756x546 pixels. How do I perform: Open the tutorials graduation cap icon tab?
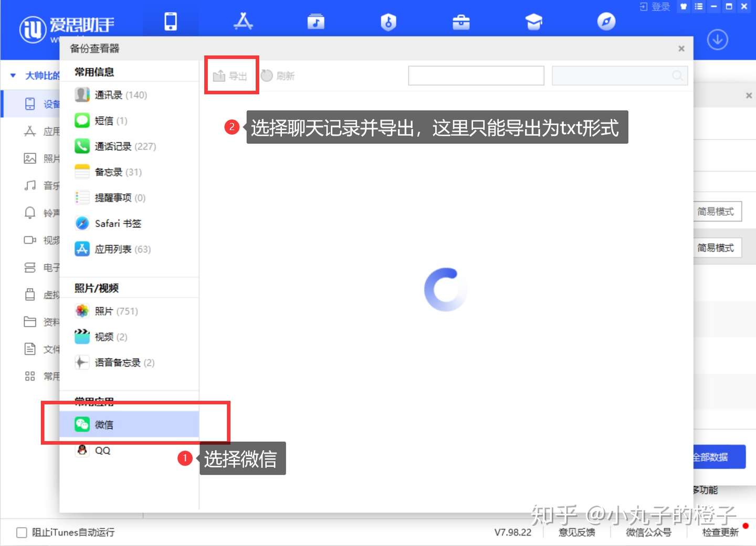tap(533, 22)
